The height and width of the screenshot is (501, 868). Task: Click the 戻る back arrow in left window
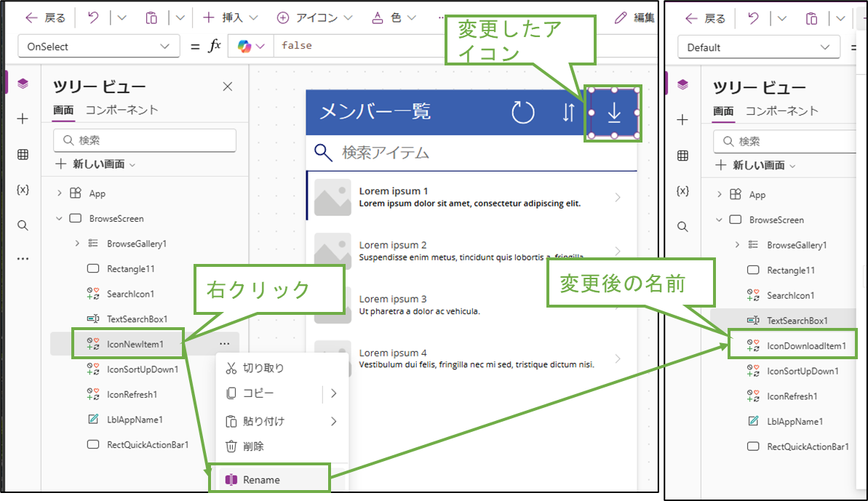click(x=31, y=17)
